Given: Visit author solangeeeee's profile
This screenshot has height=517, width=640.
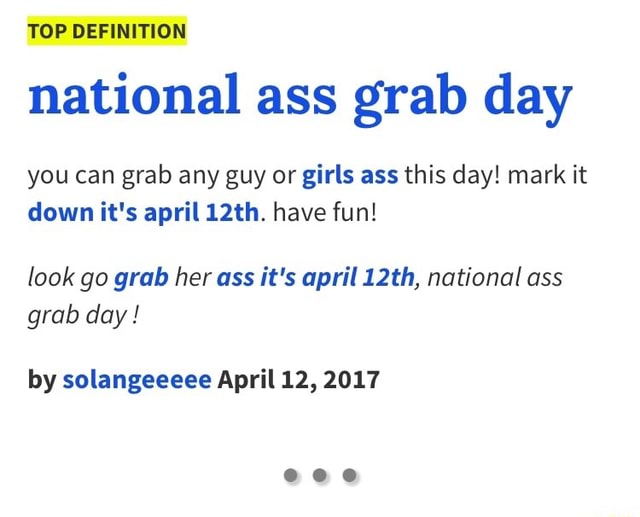Looking at the screenshot, I should click(137, 380).
